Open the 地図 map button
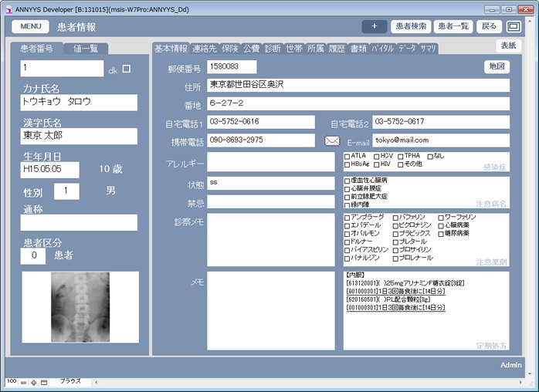 click(x=497, y=66)
